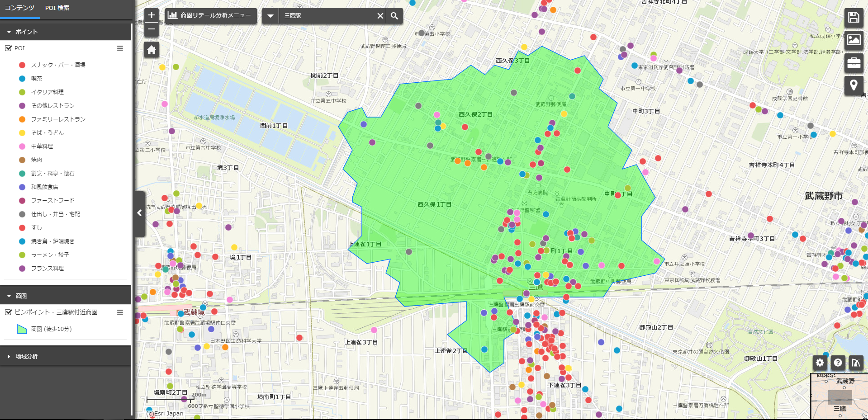Click the search magnifier icon
The image size is (868, 420).
pos(394,16)
